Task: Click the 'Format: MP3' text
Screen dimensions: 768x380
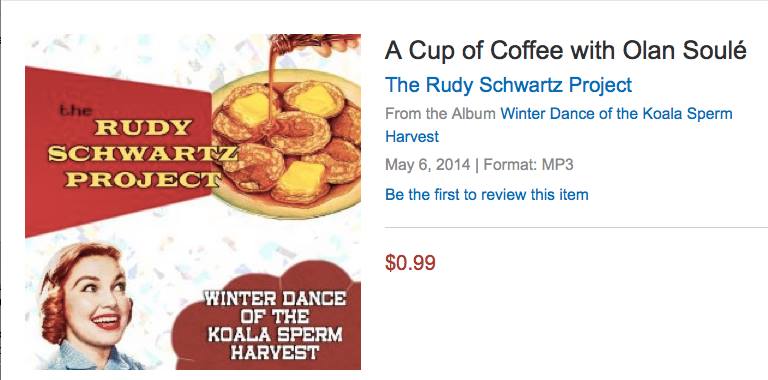Action: click(528, 165)
